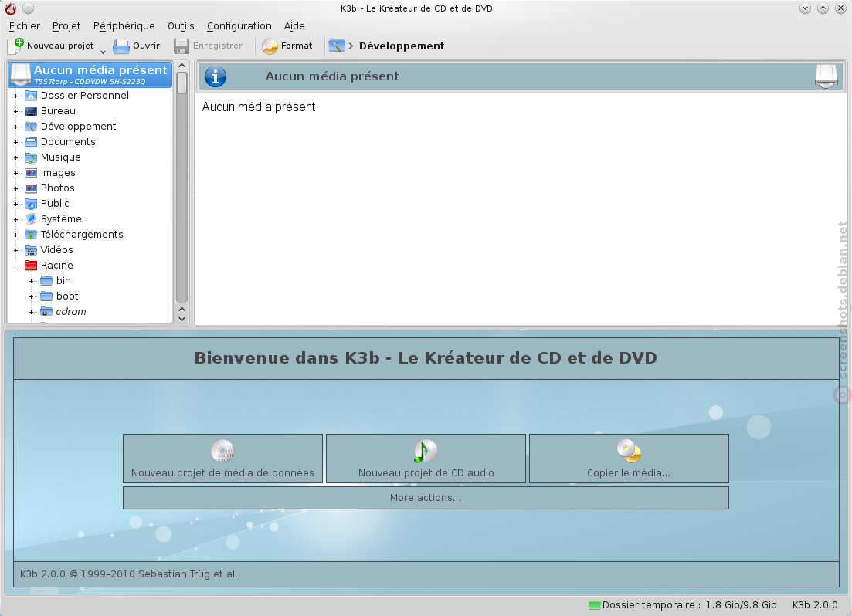Click the blue information icon
Image resolution: width=852 pixels, height=616 pixels.
(x=216, y=76)
